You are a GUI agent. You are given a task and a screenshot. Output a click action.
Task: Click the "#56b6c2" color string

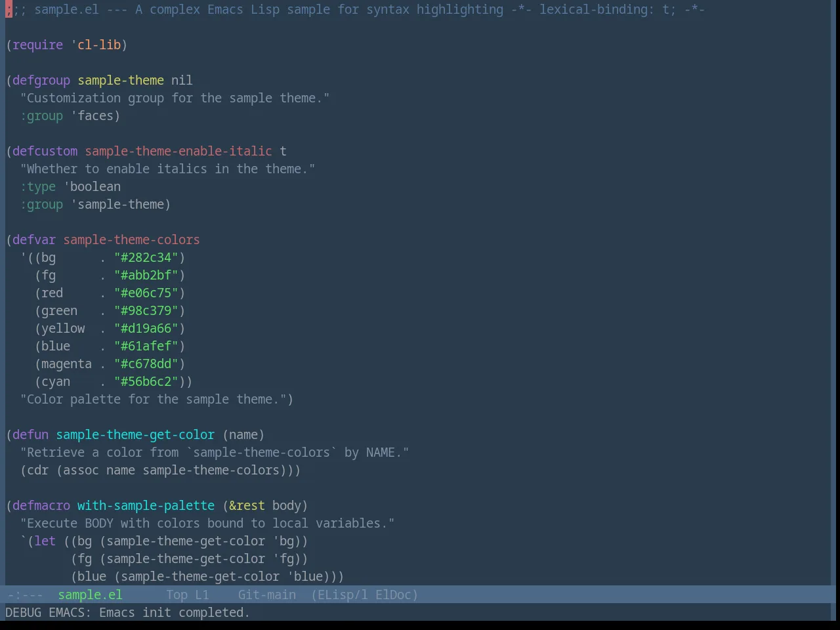tap(146, 381)
